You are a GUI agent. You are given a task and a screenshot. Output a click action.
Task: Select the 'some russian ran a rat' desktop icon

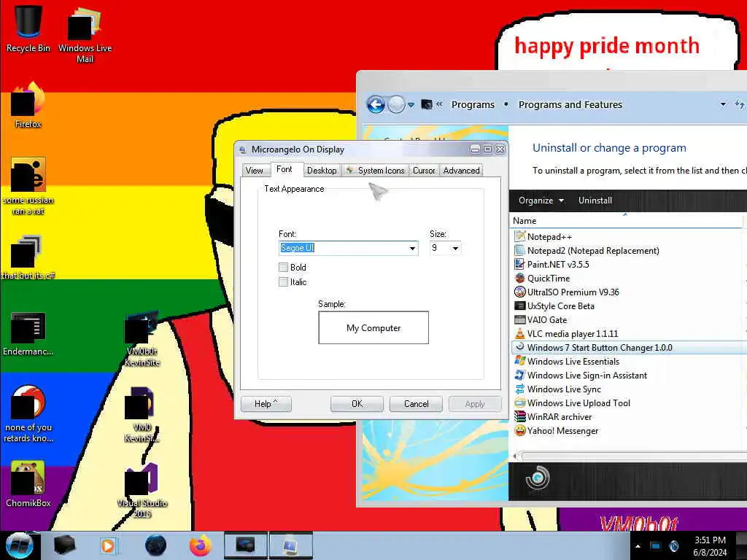click(28, 187)
